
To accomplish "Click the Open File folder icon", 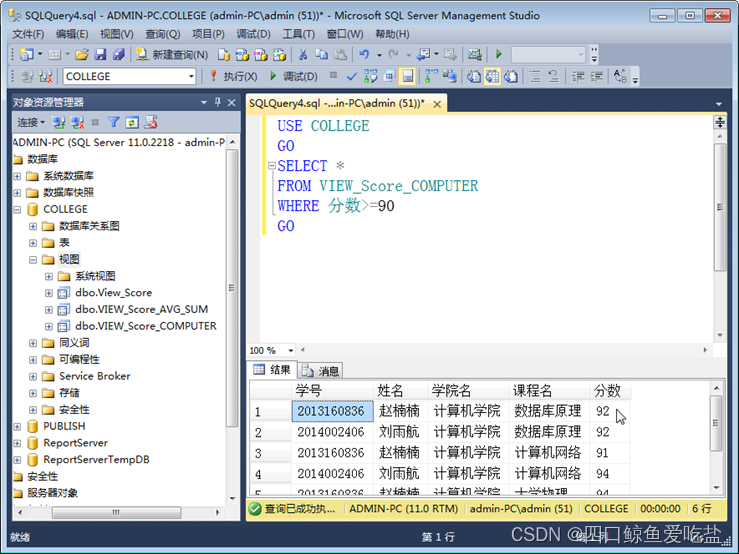I will pyautogui.click(x=82, y=55).
